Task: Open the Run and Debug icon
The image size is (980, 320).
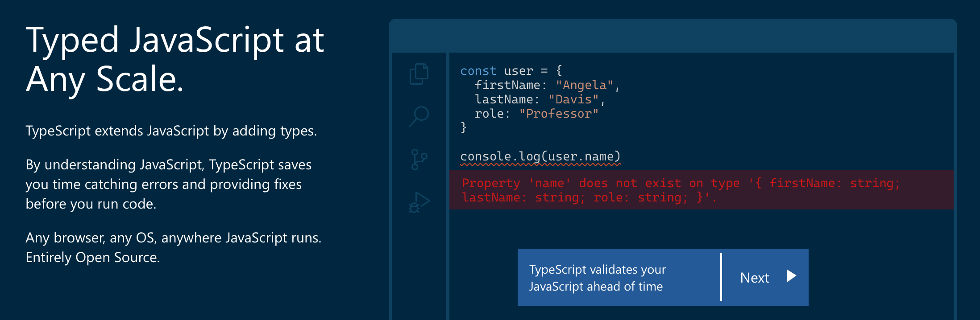Action: click(x=419, y=202)
